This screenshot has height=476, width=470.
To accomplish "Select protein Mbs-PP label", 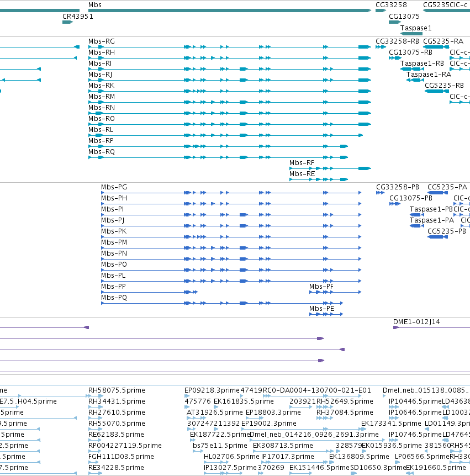I will pos(113,286).
